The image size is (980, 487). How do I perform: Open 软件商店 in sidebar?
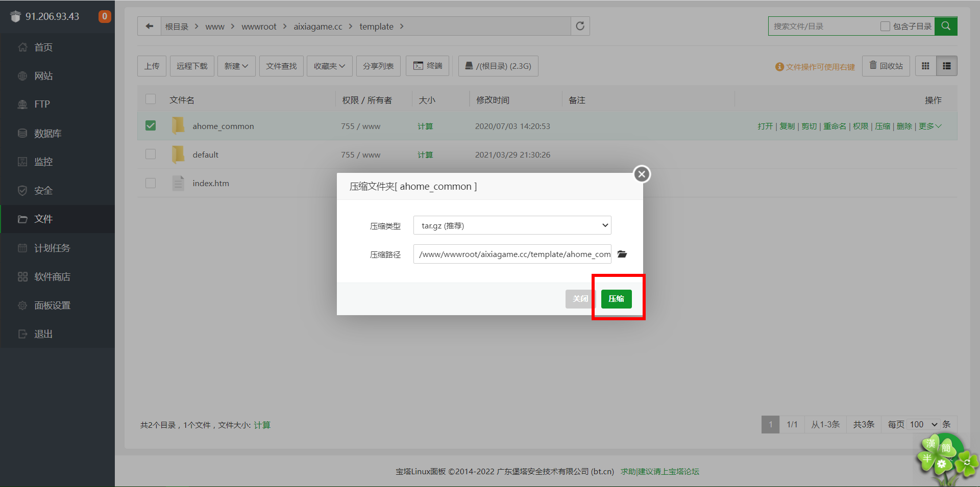point(57,276)
